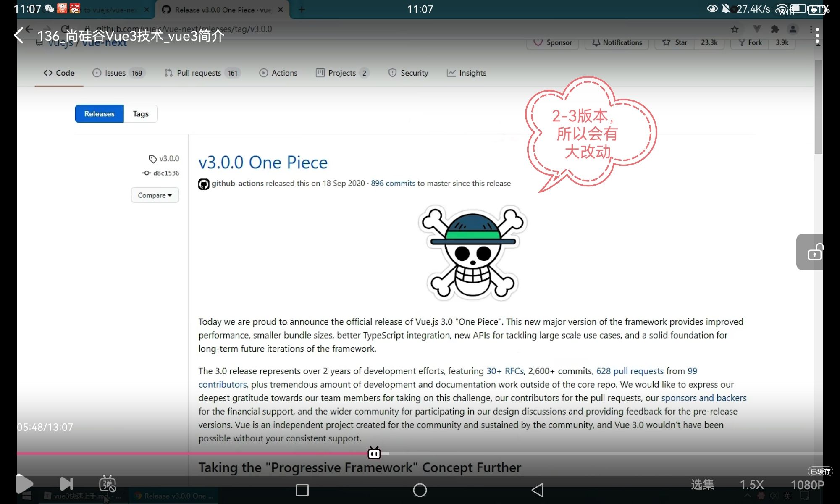Viewport: 840px width, 504px height.
Task: Go back using top-left arrow
Action: [19, 36]
